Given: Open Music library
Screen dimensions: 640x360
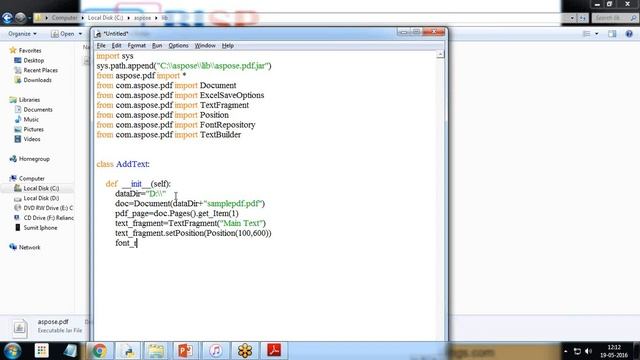Looking at the screenshot, I should [31, 120].
